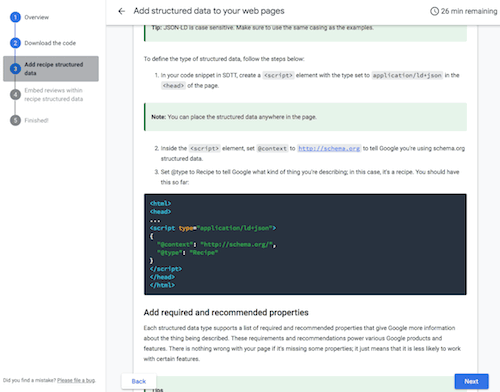Click the Next button

471,381
